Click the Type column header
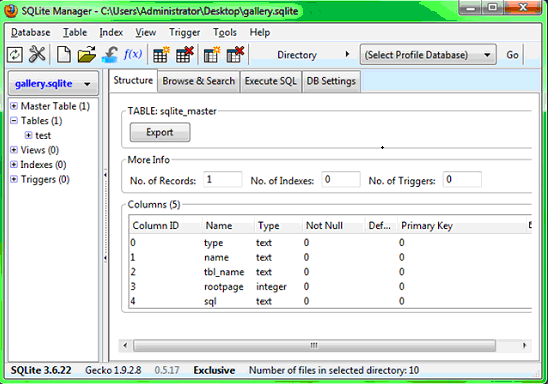 (279, 226)
